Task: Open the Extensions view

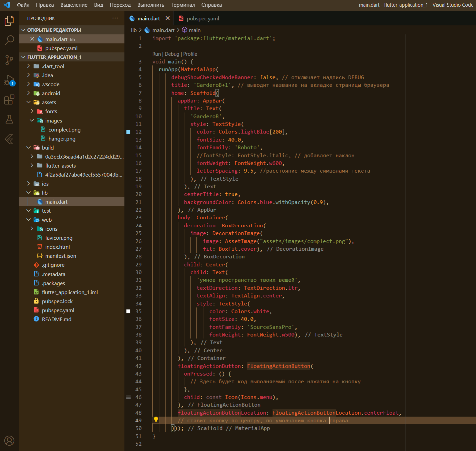Action: coord(9,99)
